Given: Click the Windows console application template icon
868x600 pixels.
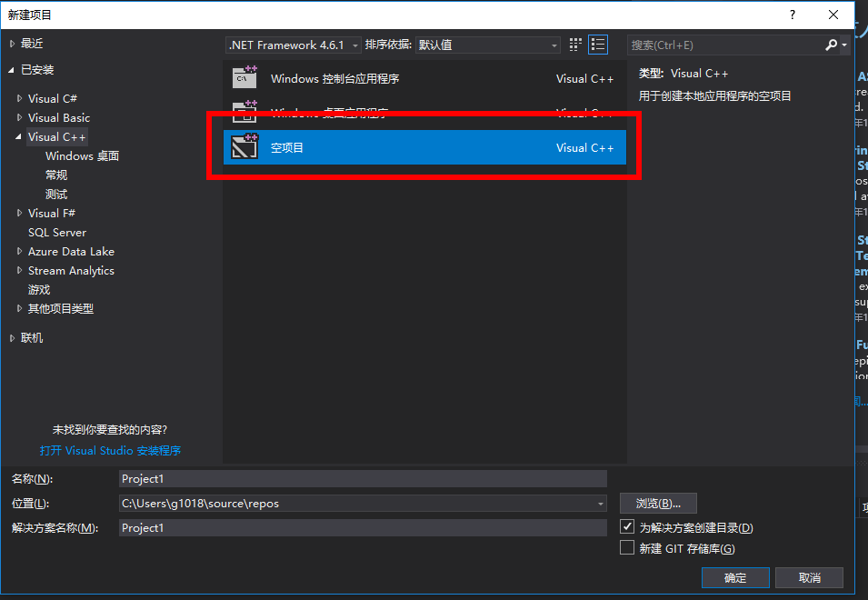Looking at the screenshot, I should (244, 77).
